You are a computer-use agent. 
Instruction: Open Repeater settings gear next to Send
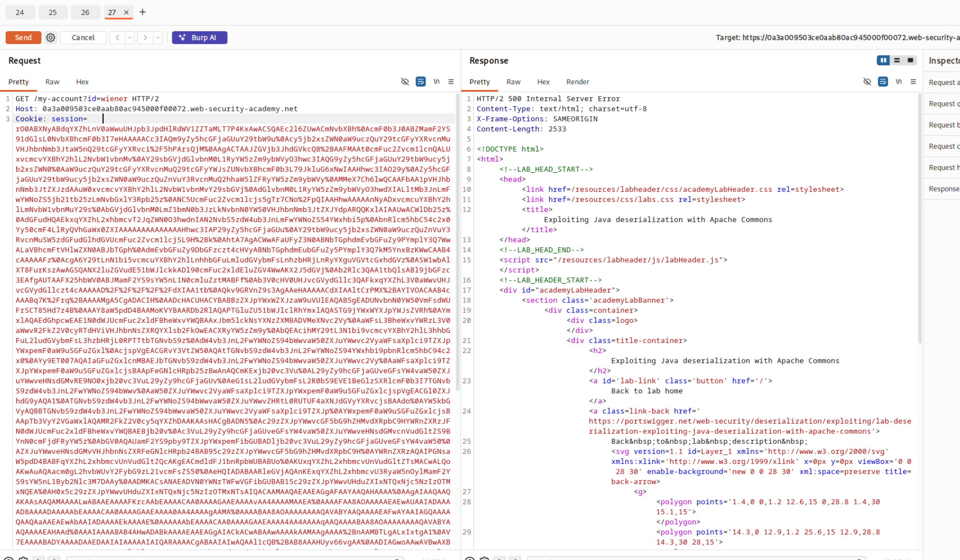[50, 37]
